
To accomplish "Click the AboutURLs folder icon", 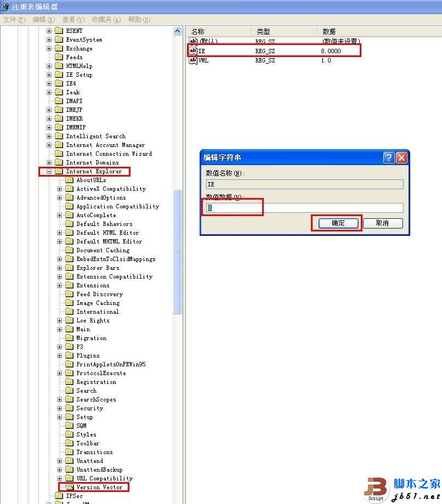I will [x=69, y=180].
